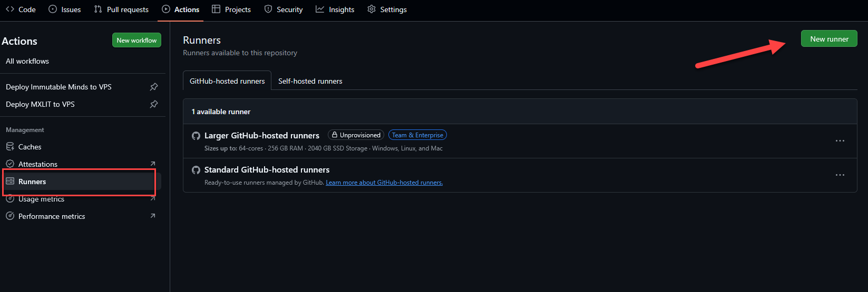Open the Projects tab
This screenshot has height=292, width=868.
[231, 9]
